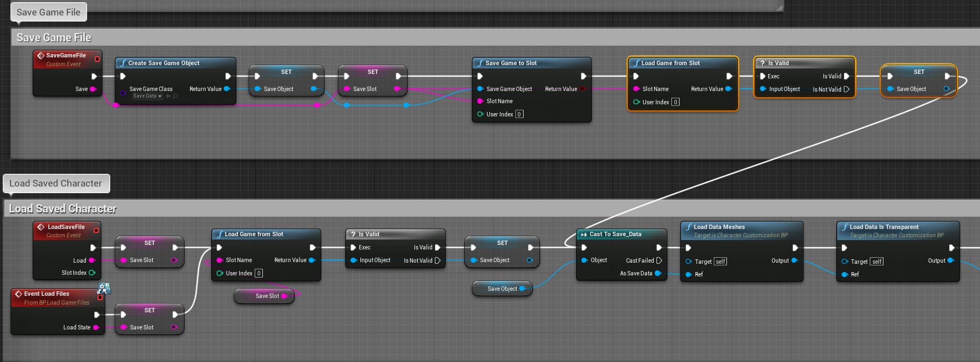This screenshot has height=362, width=980.
Task: Click the User Index field on Save Game to Slot
Action: pos(519,114)
